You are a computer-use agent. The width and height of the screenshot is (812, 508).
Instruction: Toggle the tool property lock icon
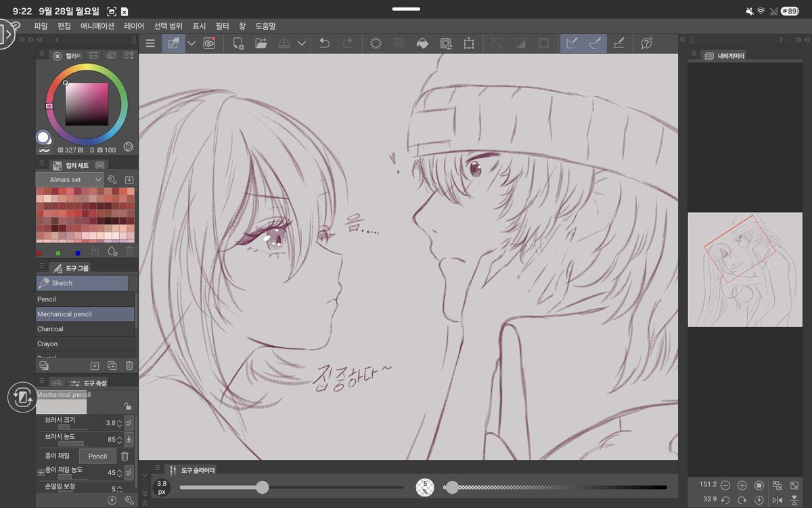[x=127, y=406]
